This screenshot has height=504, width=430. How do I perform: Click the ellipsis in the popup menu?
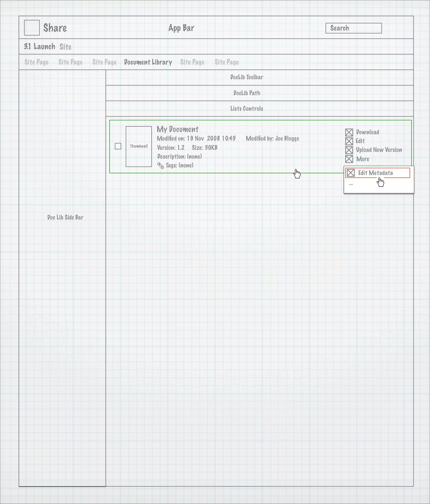point(351,184)
